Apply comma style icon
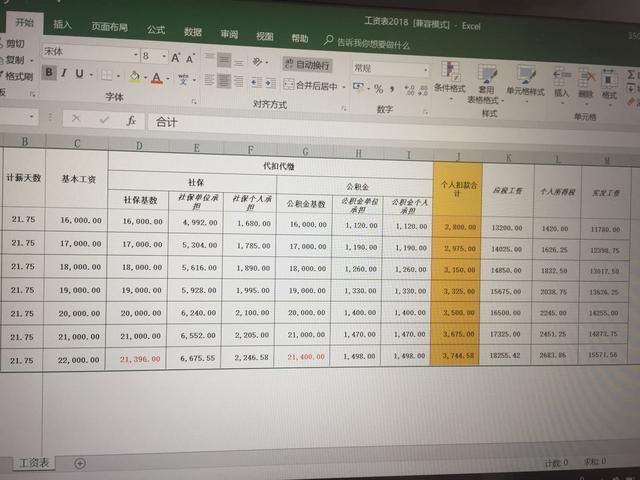This screenshot has width=640, height=480. [392, 89]
